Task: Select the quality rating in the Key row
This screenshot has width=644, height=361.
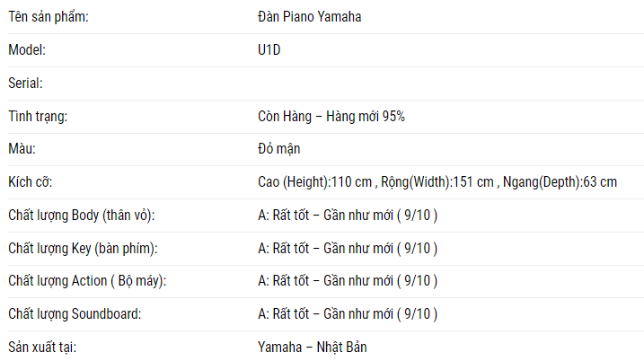Action: pyautogui.click(x=348, y=248)
